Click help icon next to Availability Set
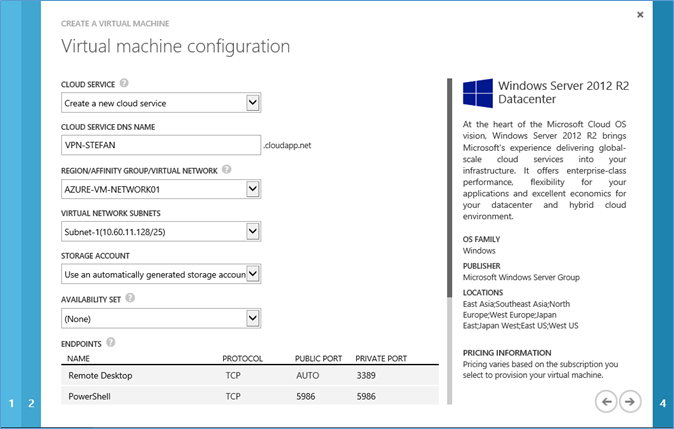This screenshot has width=674, height=429. pos(130,297)
